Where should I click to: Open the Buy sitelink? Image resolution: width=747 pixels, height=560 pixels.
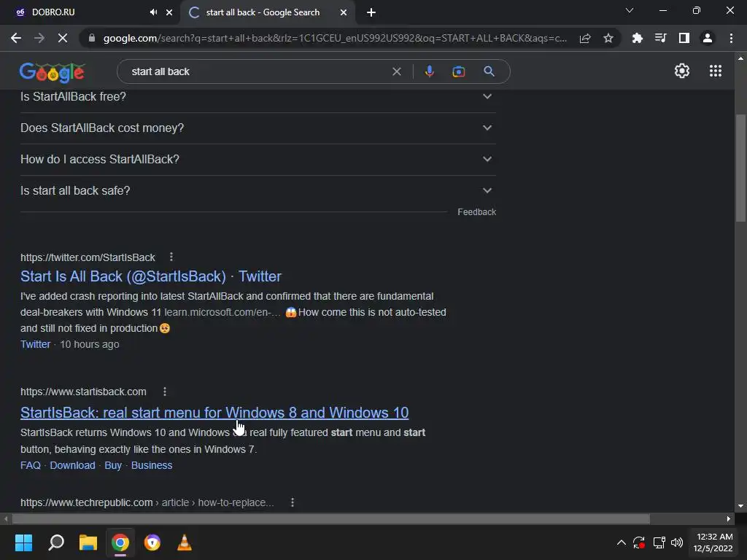[x=113, y=465]
